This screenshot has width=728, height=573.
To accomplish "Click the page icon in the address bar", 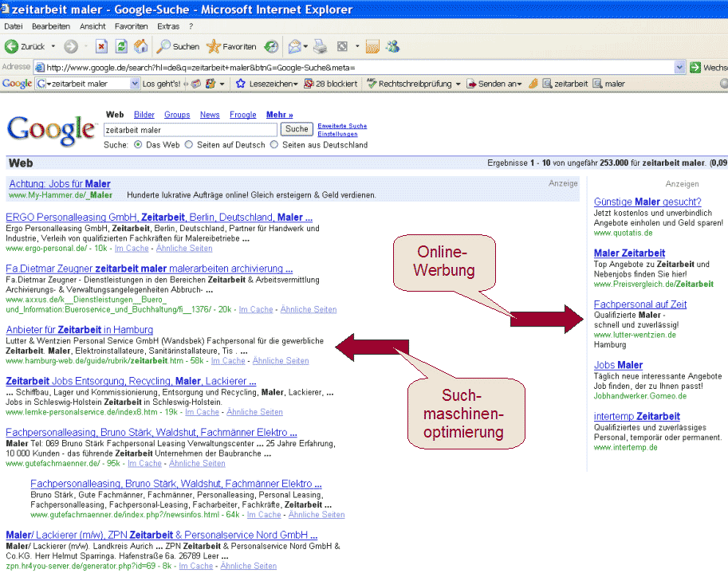I will pyautogui.click(x=41, y=68).
